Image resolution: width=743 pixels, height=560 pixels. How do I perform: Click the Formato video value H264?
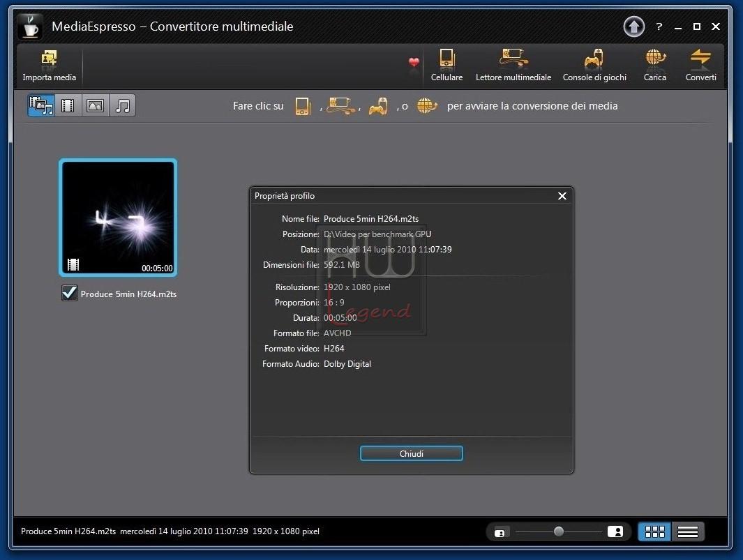(x=334, y=348)
